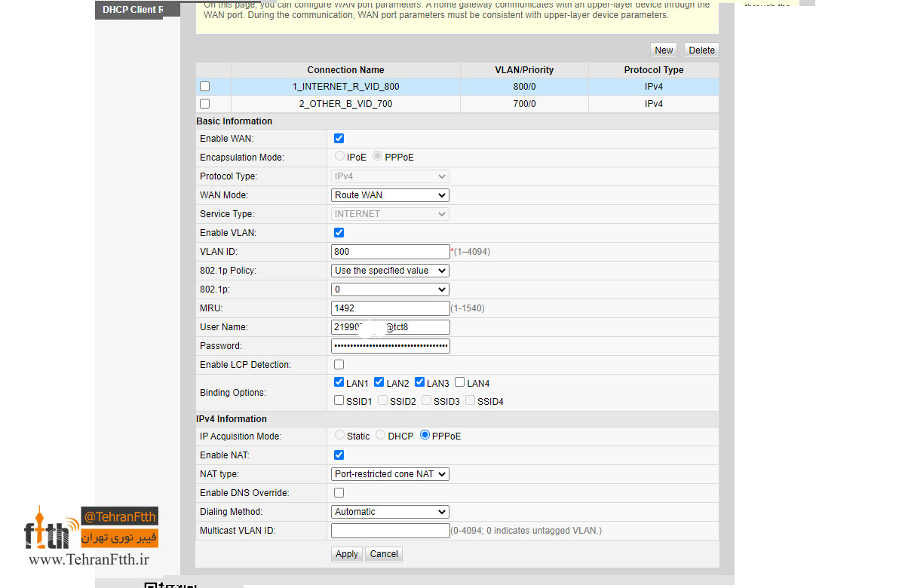
Task: Open the WAN Mode dropdown
Action: [390, 195]
